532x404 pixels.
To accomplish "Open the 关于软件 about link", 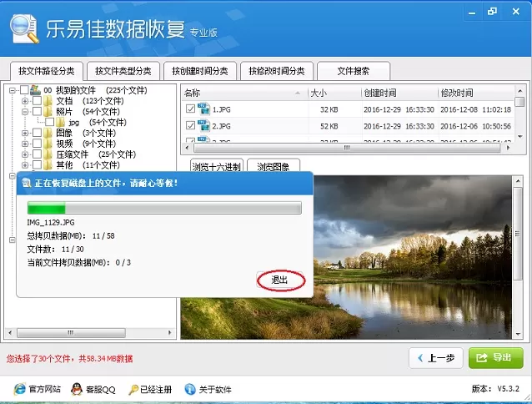I will [215, 390].
